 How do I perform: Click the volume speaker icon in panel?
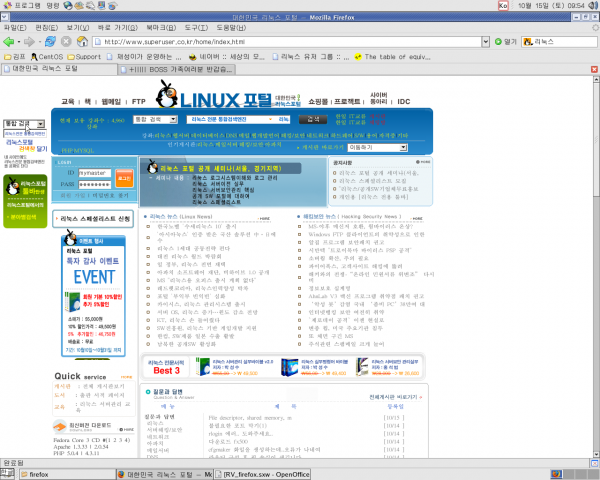[592, 5]
